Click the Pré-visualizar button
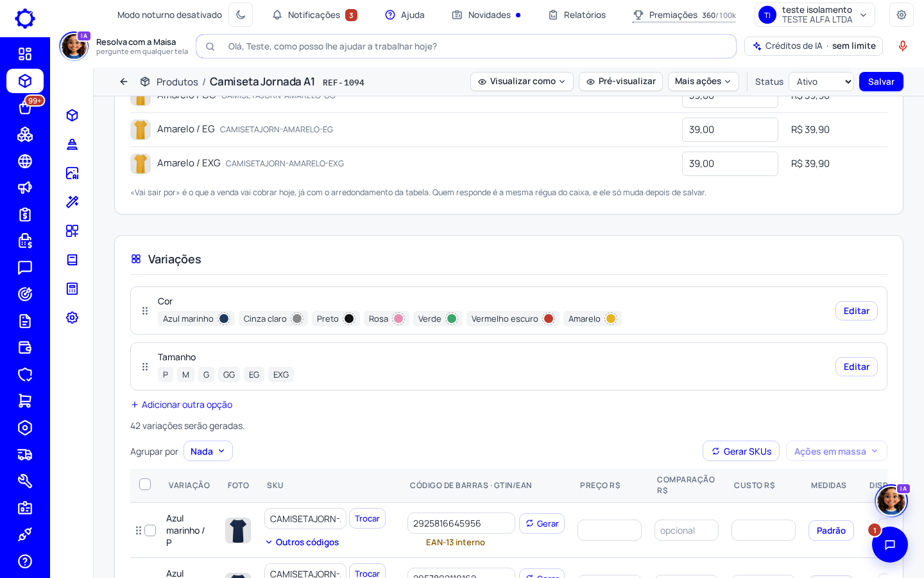This screenshot has width=924, height=578. pyautogui.click(x=620, y=82)
